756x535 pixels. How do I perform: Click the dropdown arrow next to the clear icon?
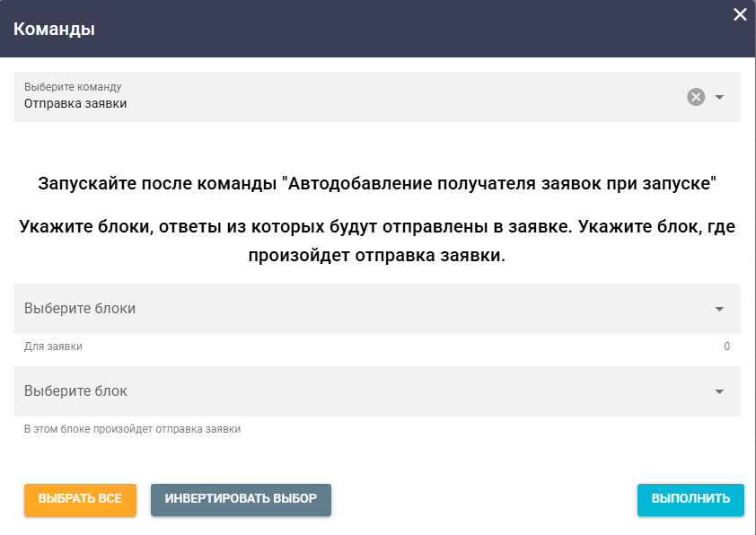(x=717, y=98)
